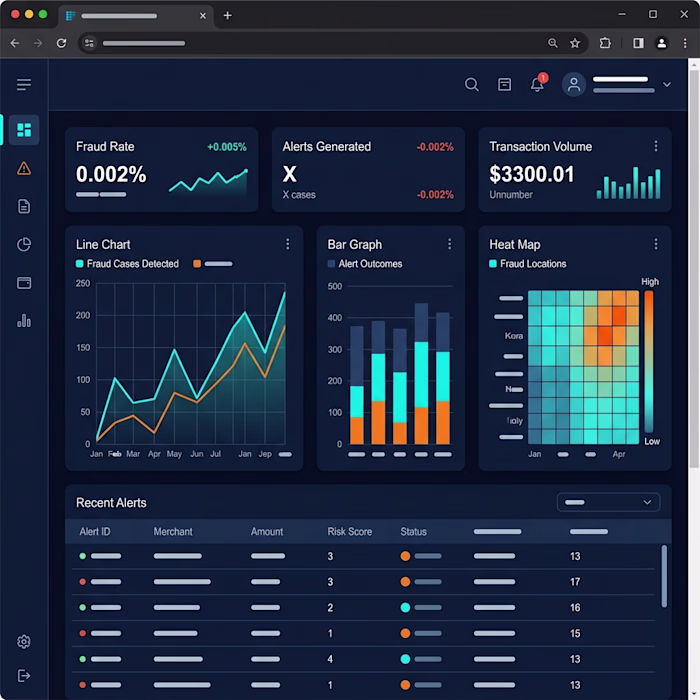Screen dimensions: 700x700
Task: Open the pie chart analytics icon
Action: pos(24,244)
